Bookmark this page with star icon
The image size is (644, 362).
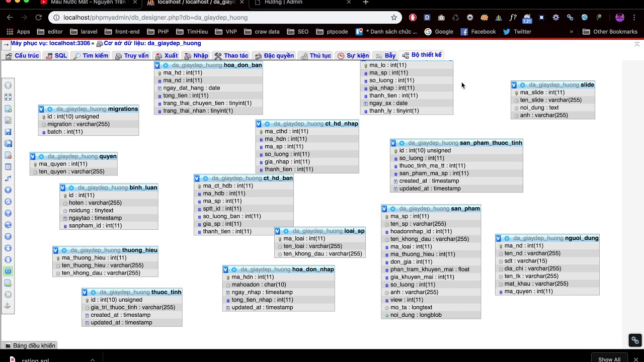coord(394,18)
